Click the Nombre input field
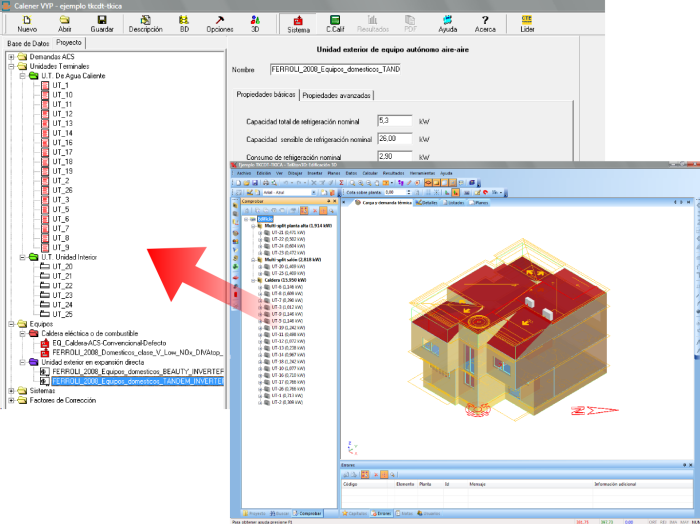Image resolution: width=700 pixels, height=524 pixels. pyautogui.click(x=335, y=70)
